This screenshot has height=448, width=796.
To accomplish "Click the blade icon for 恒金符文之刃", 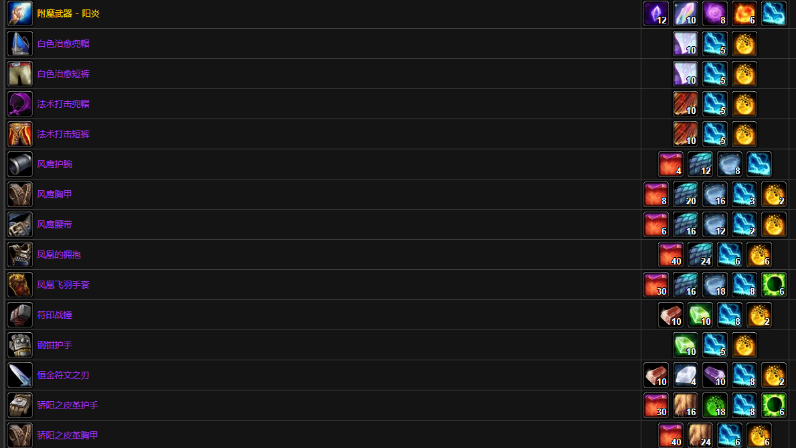I will pos(20,375).
